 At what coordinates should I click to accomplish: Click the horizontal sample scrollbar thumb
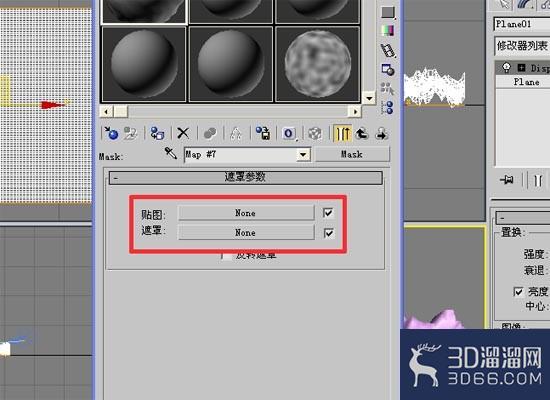click(121, 112)
